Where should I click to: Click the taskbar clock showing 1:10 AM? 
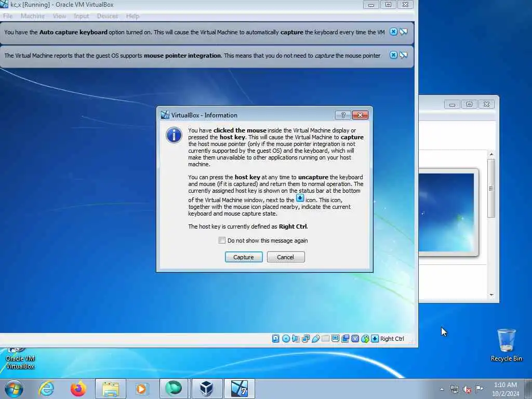505,389
